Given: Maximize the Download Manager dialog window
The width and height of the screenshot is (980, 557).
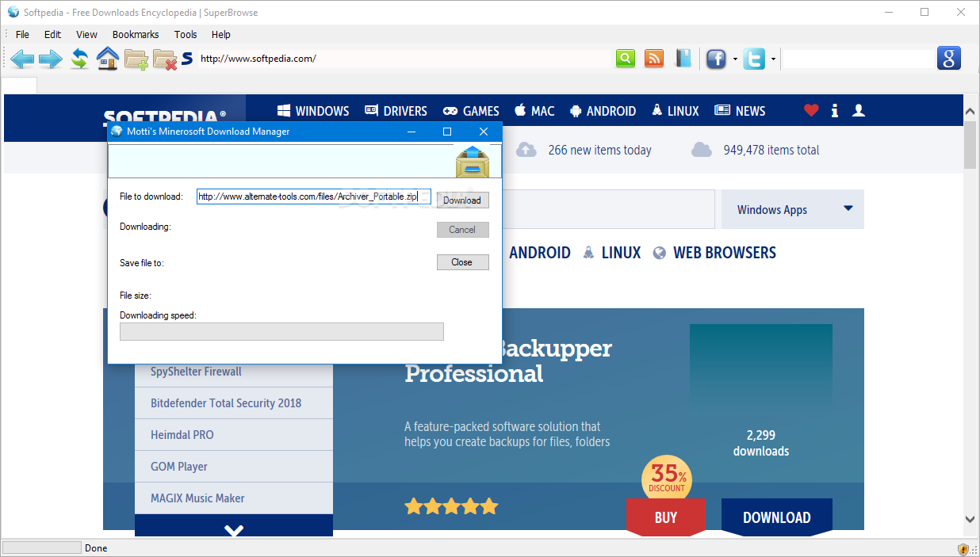Looking at the screenshot, I should [x=446, y=132].
